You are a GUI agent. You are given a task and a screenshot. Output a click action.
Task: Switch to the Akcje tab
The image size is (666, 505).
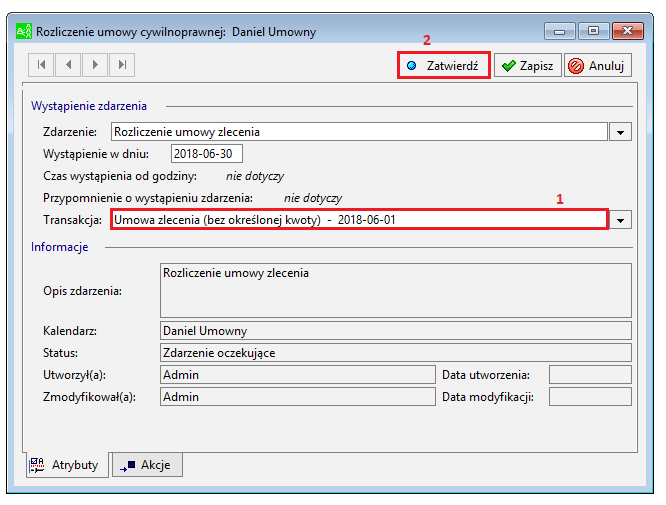pos(147,465)
